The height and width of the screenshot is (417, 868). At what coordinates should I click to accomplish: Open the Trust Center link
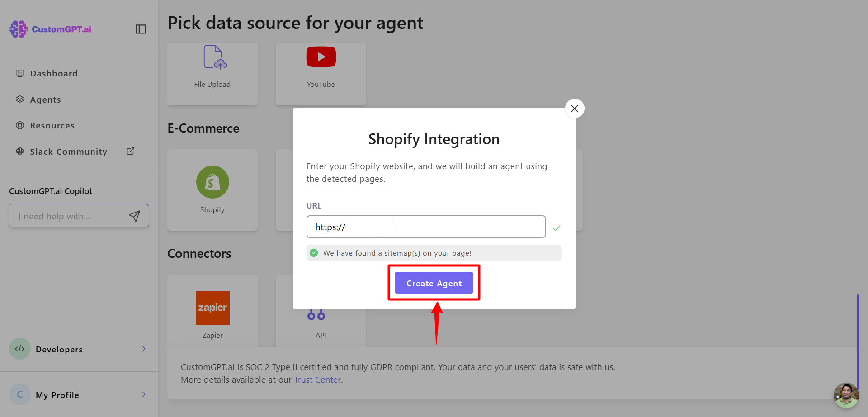[317, 380]
